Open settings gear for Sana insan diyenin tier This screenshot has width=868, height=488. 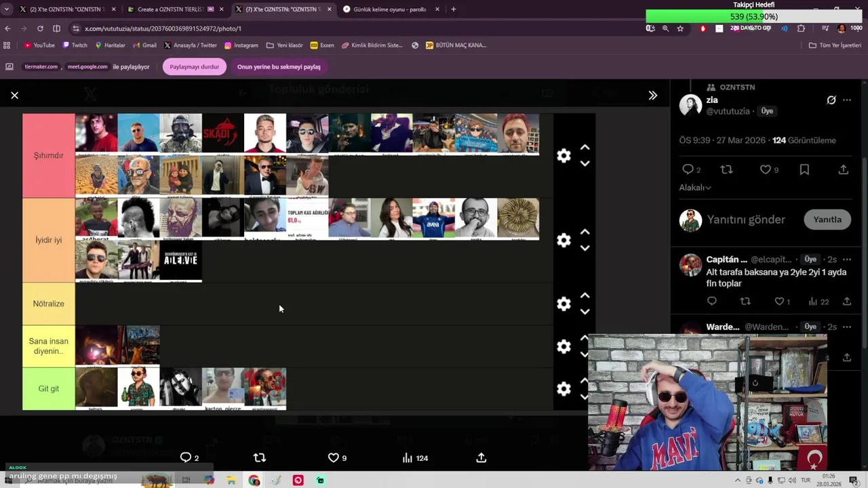pyautogui.click(x=564, y=346)
